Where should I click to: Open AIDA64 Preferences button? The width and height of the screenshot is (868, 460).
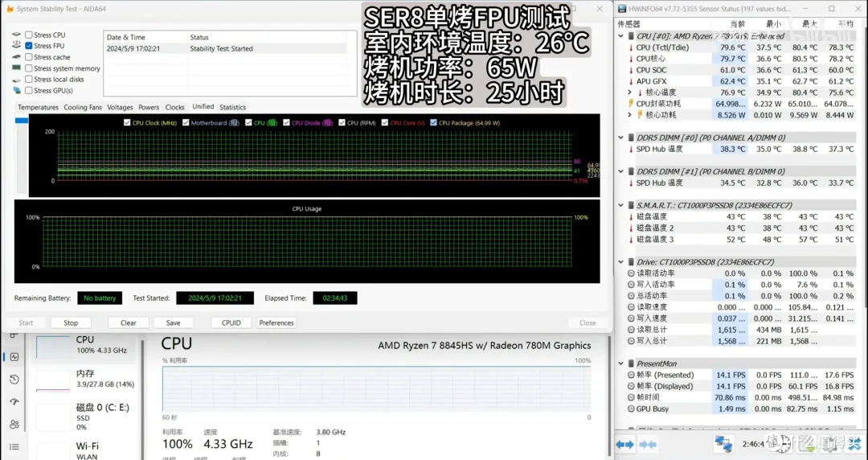coord(276,322)
